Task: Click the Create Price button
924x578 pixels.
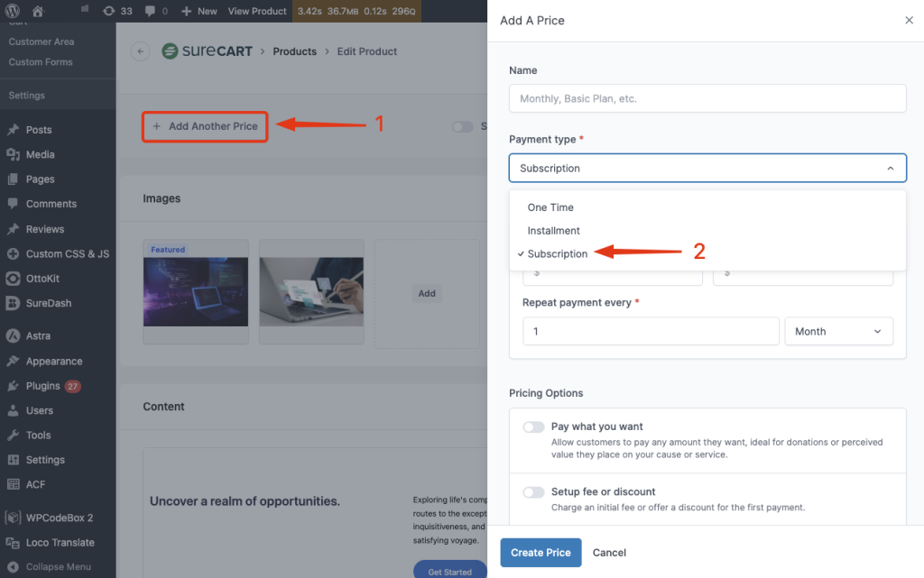Action: [541, 553]
